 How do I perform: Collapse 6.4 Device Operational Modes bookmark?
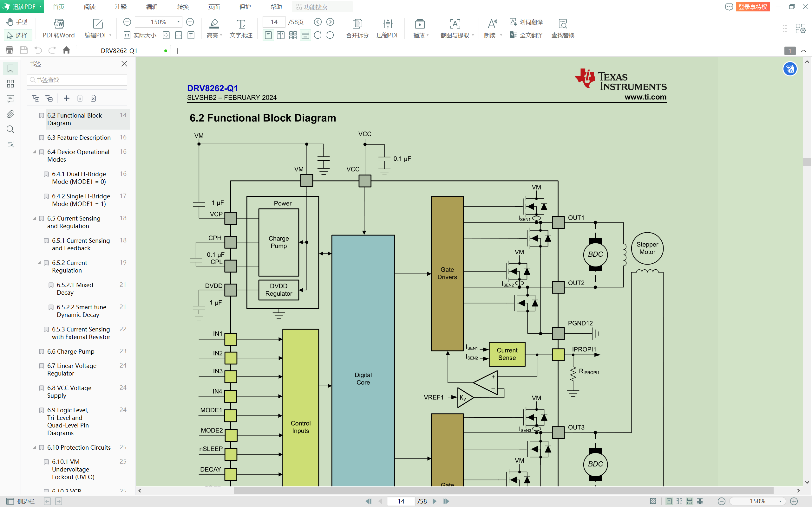[x=34, y=152]
